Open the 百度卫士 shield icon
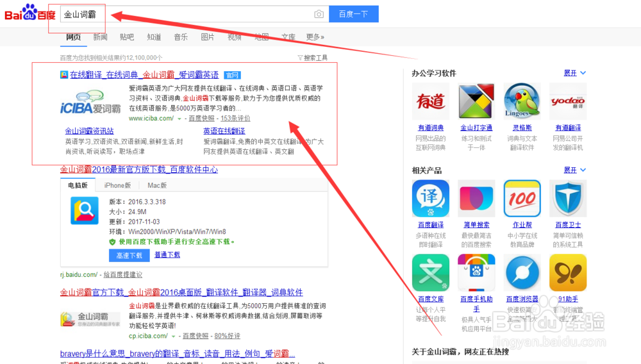The image size is (641, 364). 568,198
